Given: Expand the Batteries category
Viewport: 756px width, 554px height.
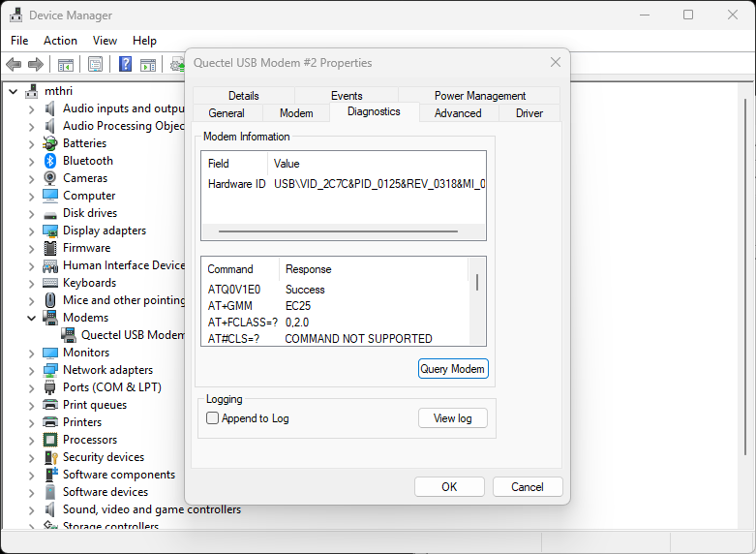Looking at the screenshot, I should 31,143.
